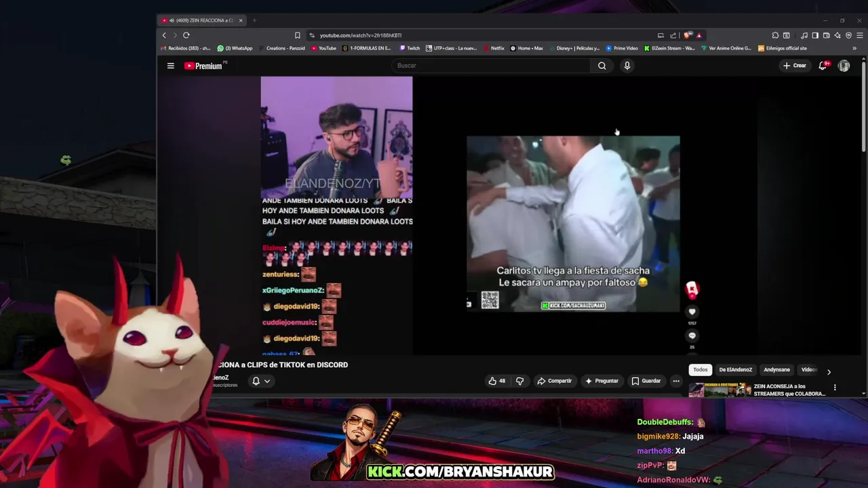Open the Twitch bookmark
Viewport: 868px width, 488px height.
click(x=410, y=48)
